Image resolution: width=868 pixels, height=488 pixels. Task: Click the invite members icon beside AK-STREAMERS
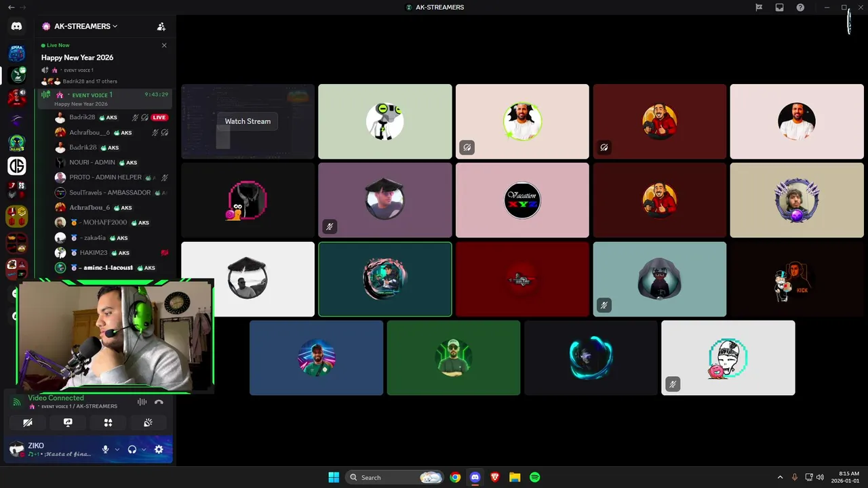click(x=161, y=26)
